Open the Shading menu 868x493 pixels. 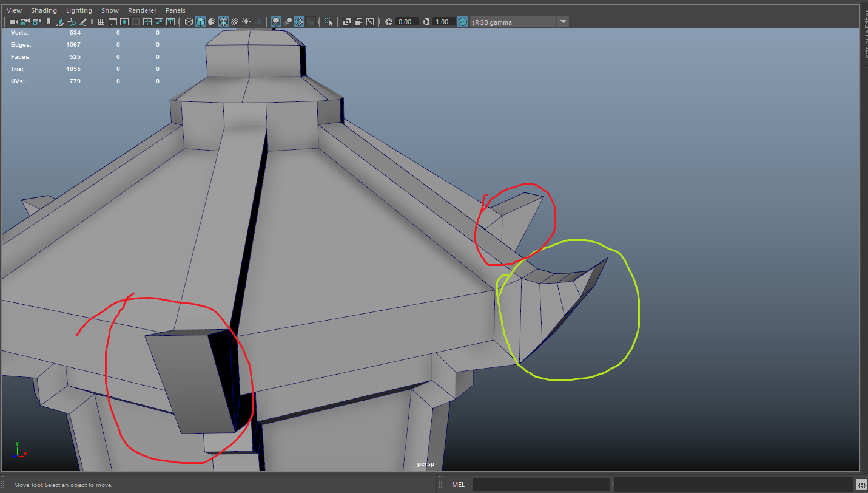44,10
